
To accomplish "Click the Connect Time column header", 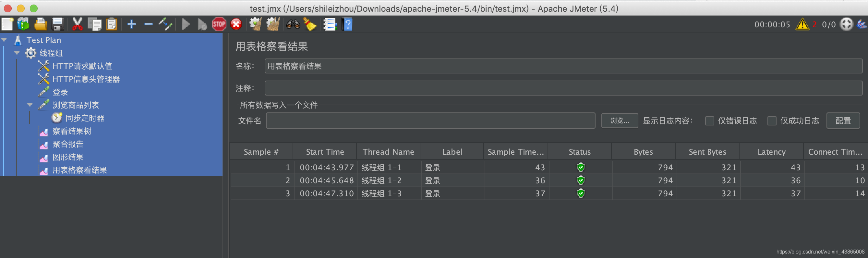I will 835,152.
